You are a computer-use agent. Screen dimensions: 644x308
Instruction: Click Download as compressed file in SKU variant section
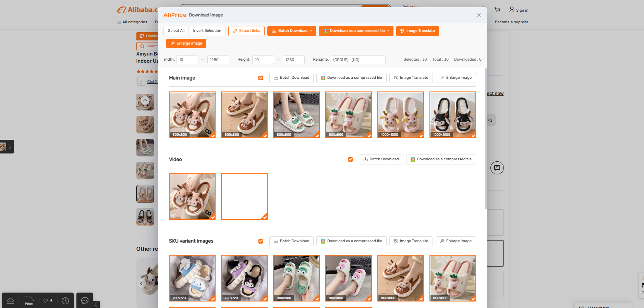point(351,241)
